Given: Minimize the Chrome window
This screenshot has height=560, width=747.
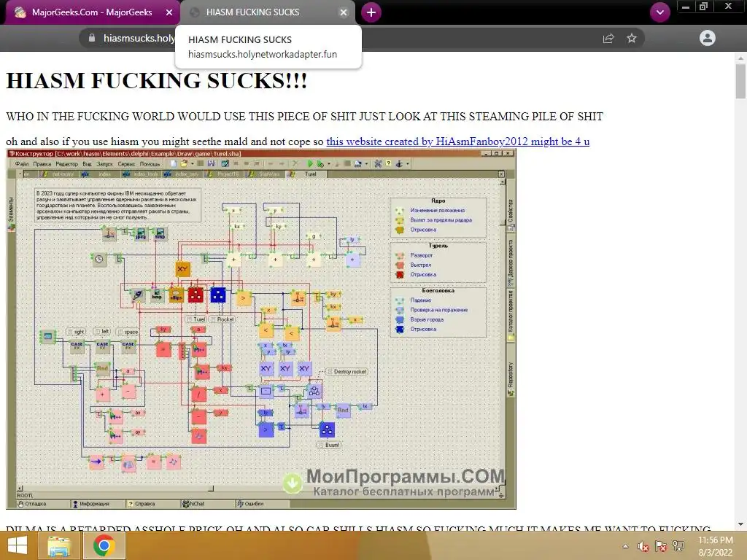Looking at the screenshot, I should (x=686, y=7).
